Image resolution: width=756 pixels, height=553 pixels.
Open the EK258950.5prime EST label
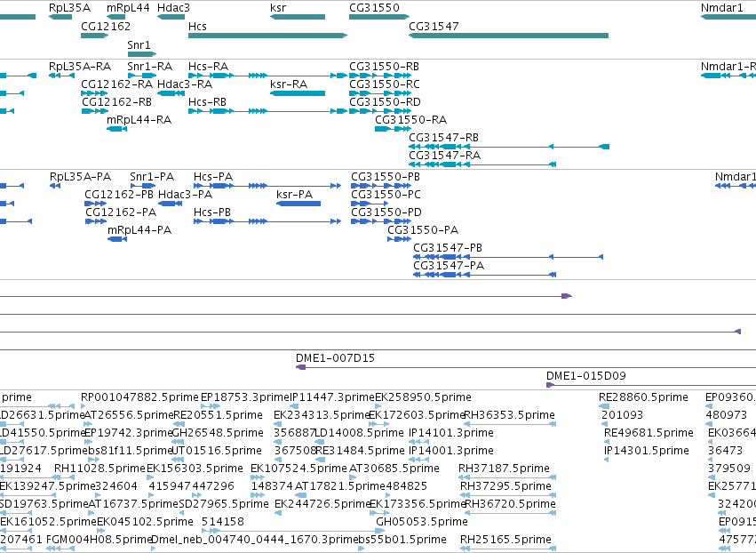click(424, 397)
